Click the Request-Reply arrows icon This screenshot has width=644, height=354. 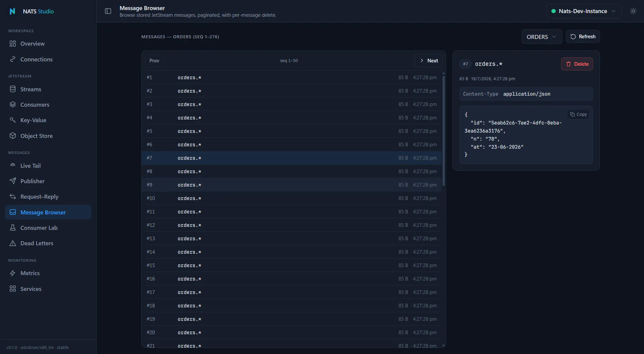point(13,196)
